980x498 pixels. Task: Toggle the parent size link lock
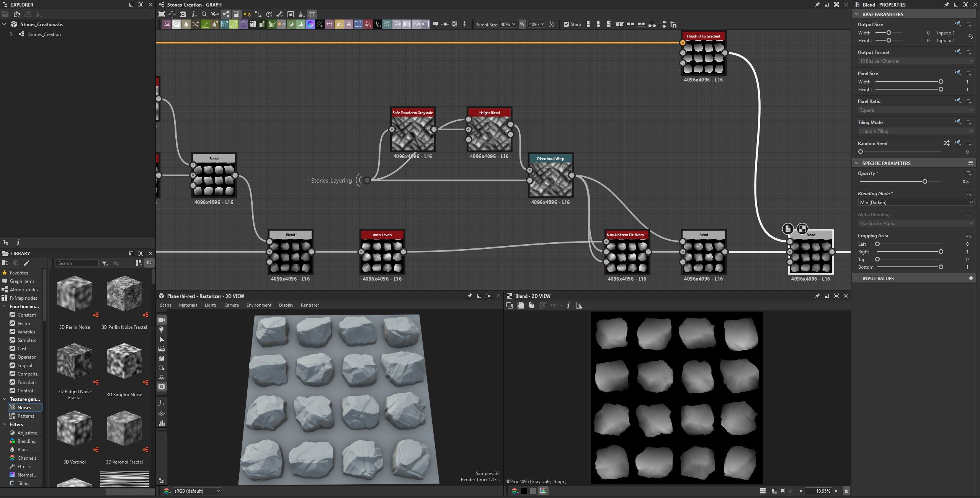[522, 24]
